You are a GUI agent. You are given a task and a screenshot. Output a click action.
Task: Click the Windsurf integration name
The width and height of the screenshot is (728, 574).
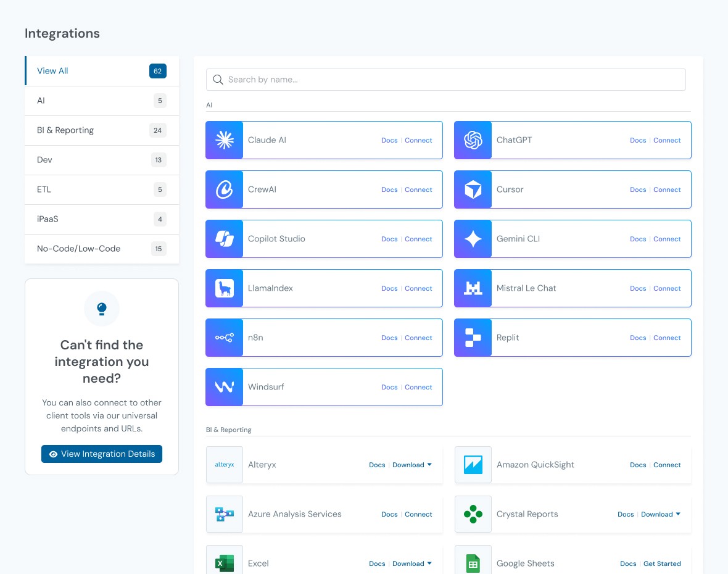[265, 387]
